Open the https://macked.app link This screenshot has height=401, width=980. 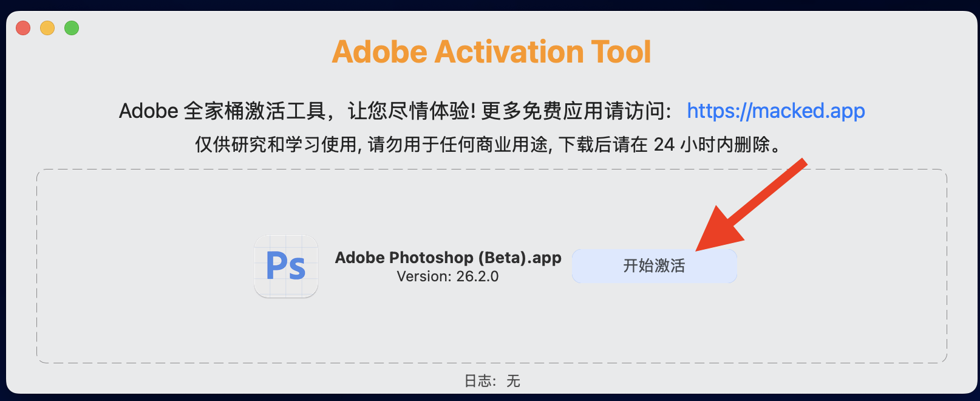[775, 111]
